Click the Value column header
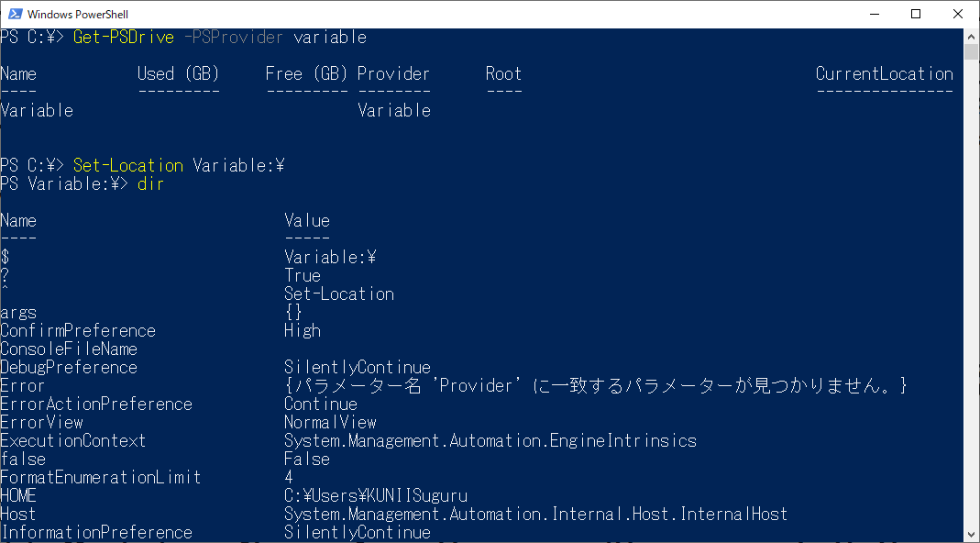 tap(306, 220)
